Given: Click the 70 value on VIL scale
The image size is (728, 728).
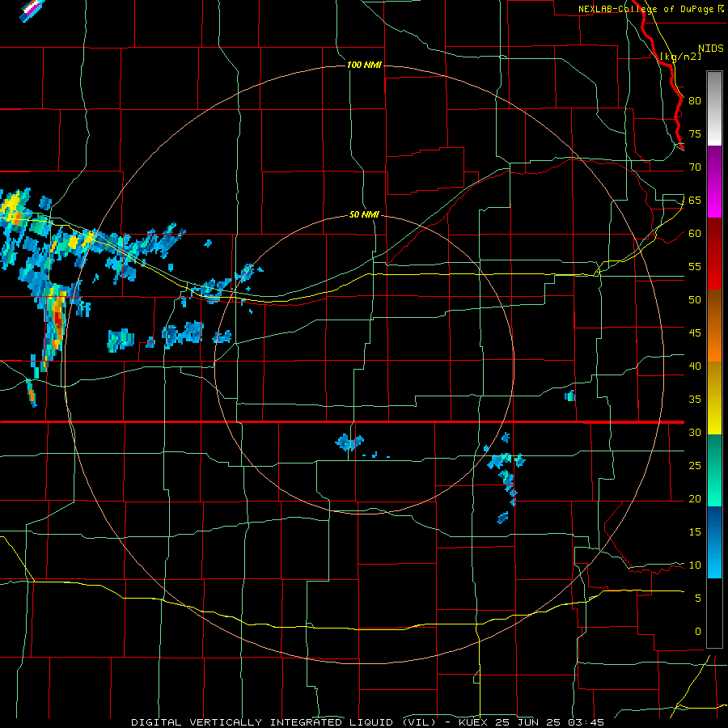Looking at the screenshot, I should (695, 167).
